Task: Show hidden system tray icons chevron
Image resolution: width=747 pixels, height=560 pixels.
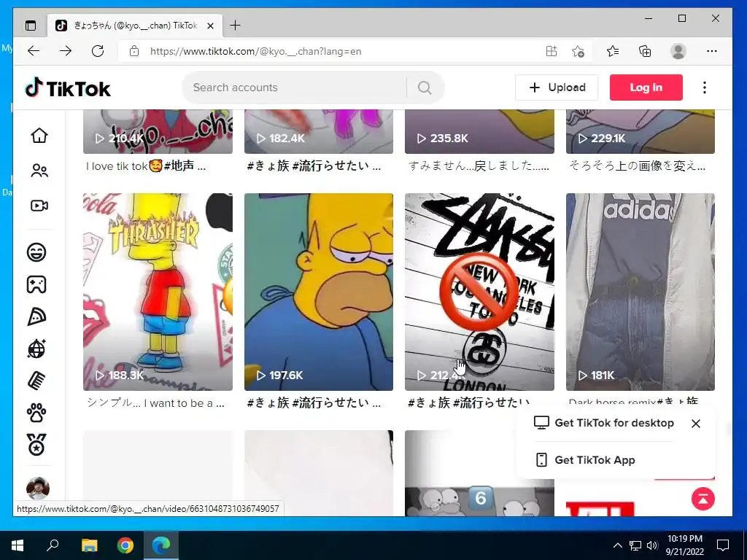Action: tap(617, 545)
